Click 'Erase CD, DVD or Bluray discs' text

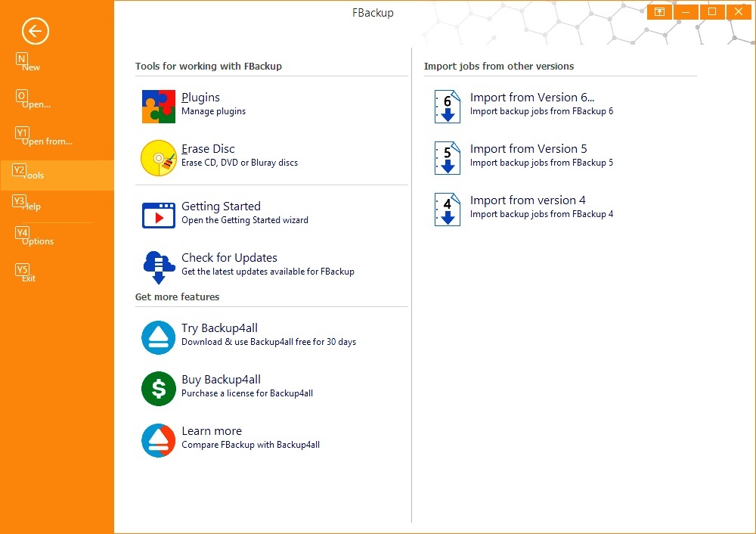tap(240, 163)
